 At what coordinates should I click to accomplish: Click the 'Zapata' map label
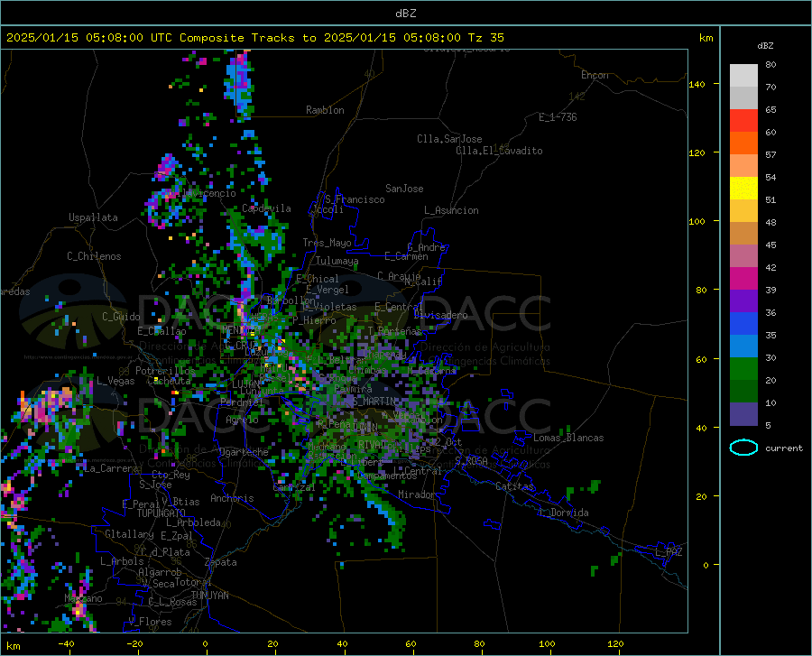pos(221,562)
